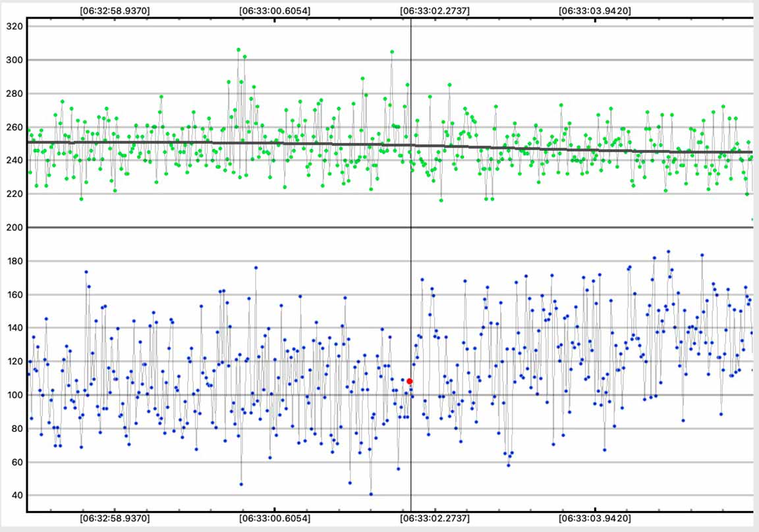Select top axis timestamp 06:32:58.9370
This screenshot has height=532, width=759.
(x=115, y=11)
